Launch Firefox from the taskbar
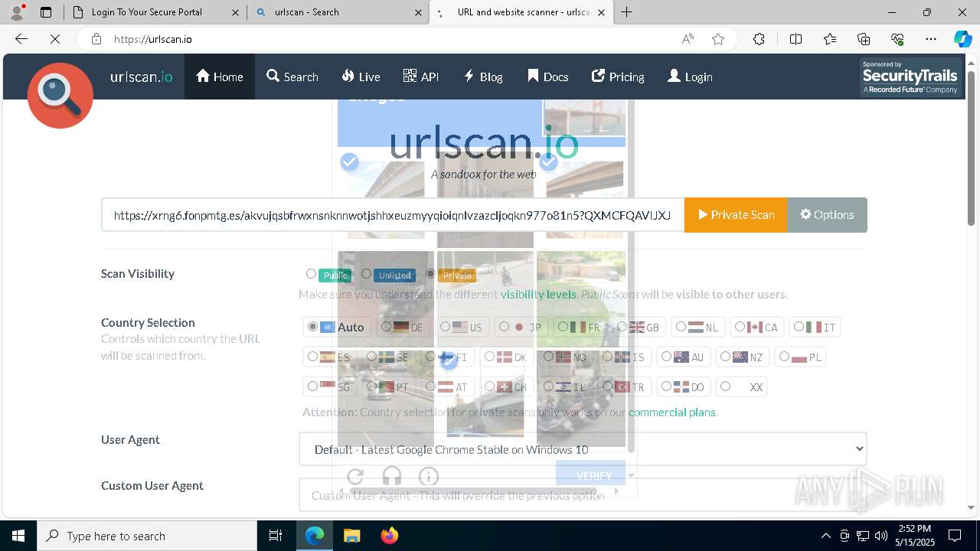 [x=390, y=536]
